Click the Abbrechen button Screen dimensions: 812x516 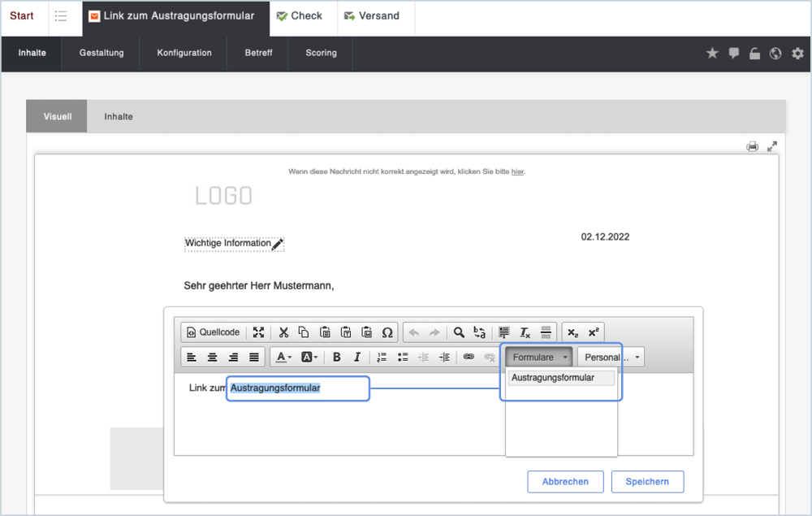(x=565, y=482)
